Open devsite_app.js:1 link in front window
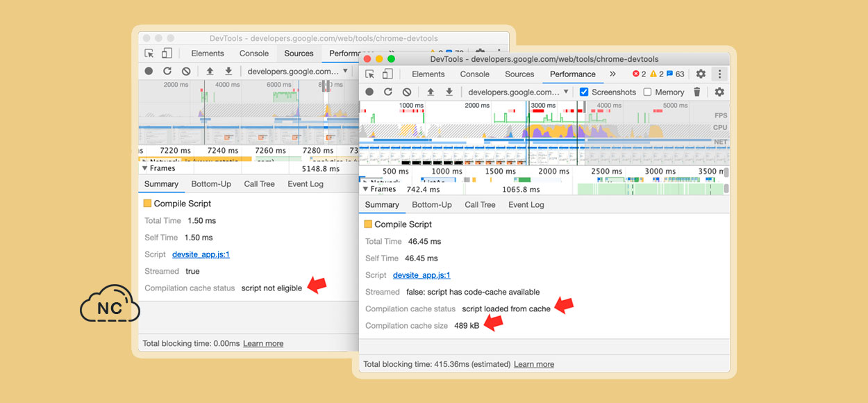Viewport: 868px width, 403px height. pyautogui.click(x=422, y=275)
